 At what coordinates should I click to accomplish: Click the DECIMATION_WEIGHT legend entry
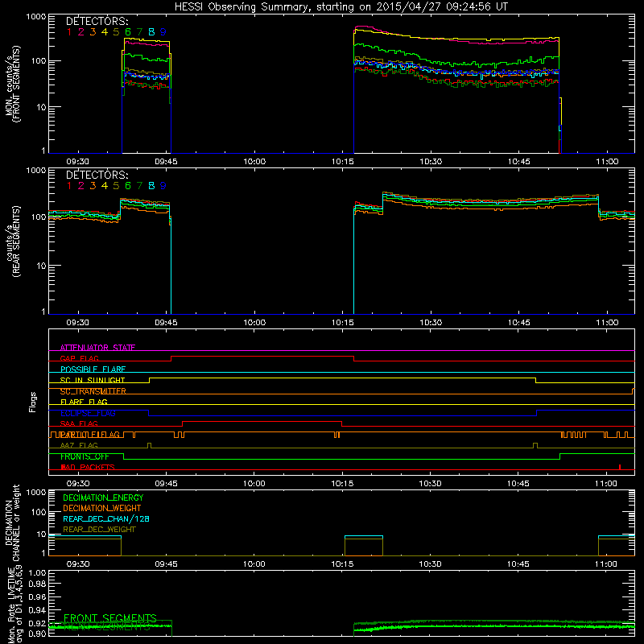[102, 508]
